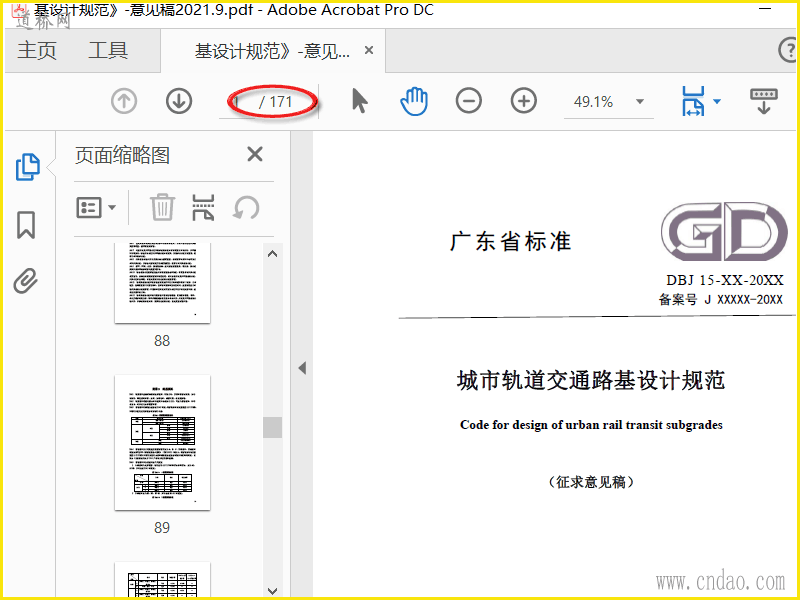Close the document tab
The image size is (800, 600).
click(369, 51)
